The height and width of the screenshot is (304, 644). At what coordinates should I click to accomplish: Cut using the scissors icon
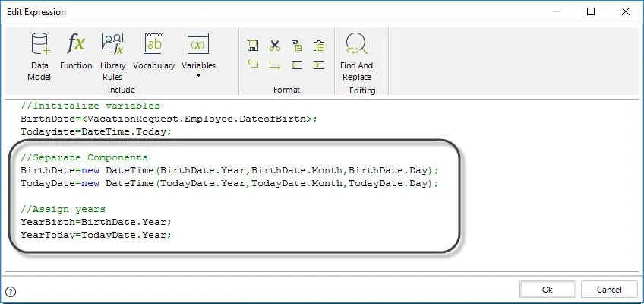click(x=275, y=46)
